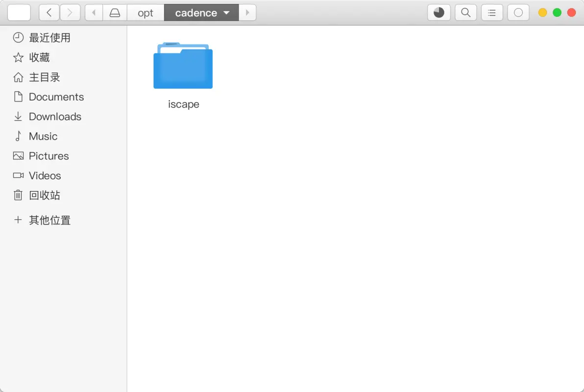Click the path bar right scroll arrow
The height and width of the screenshot is (392, 584).
point(247,13)
